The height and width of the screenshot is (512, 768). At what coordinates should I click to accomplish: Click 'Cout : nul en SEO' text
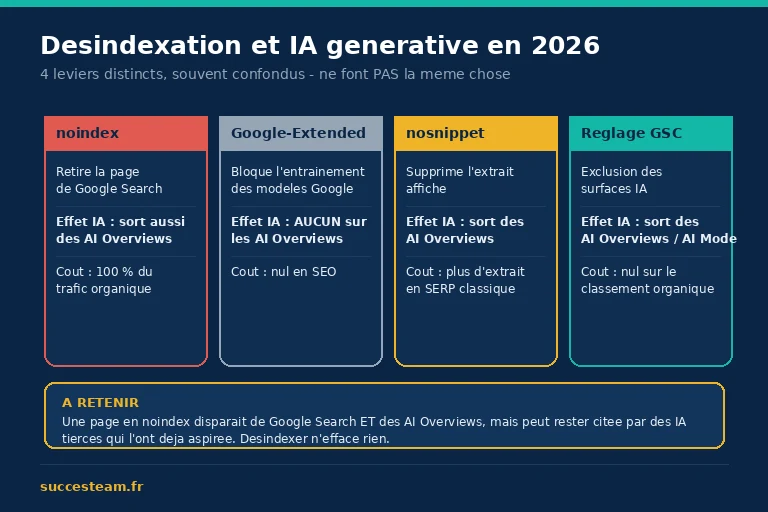(x=284, y=272)
